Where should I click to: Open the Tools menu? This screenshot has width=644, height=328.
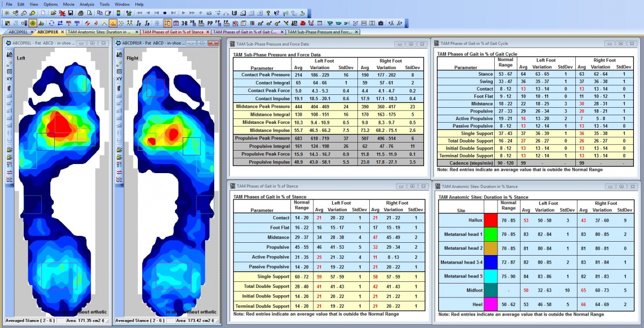click(105, 4)
